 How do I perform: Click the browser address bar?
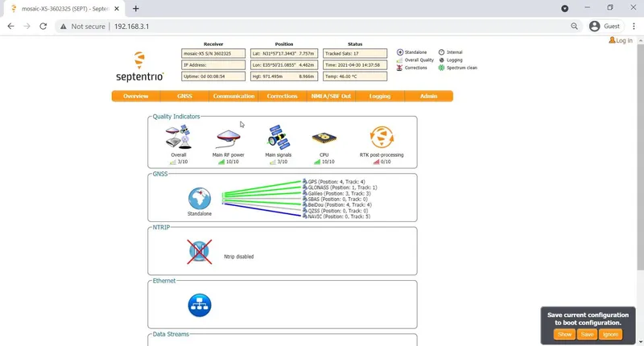pyautogui.click(x=322, y=26)
